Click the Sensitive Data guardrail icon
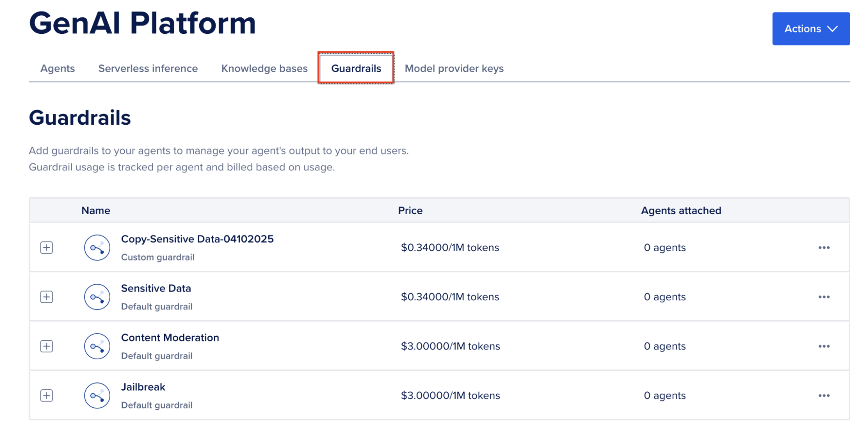Screen dimensions: 868x441 pos(97,297)
